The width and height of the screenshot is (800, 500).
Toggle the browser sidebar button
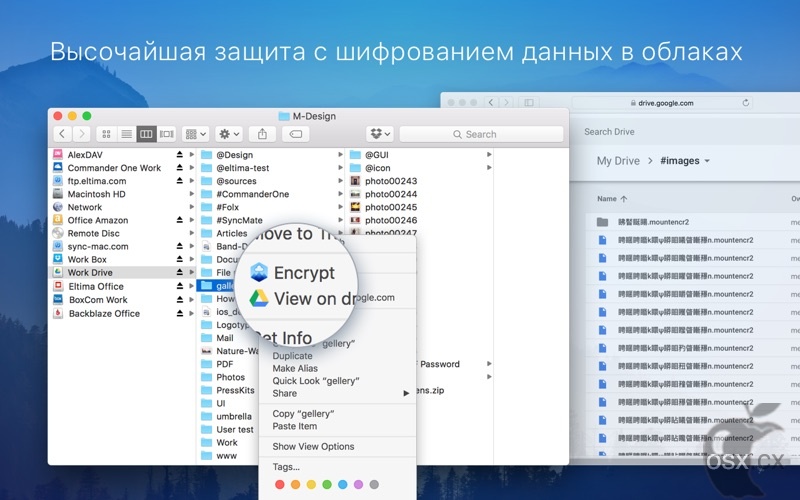pos(529,103)
